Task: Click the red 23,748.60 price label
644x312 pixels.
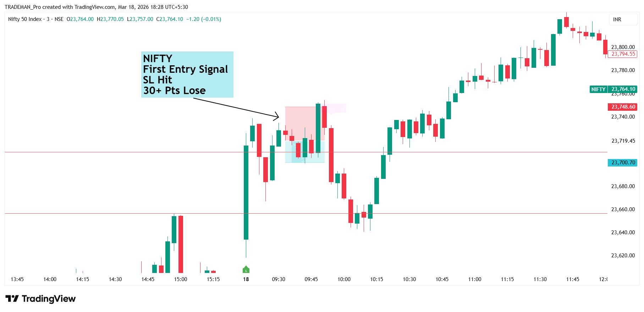Action: pyautogui.click(x=623, y=107)
